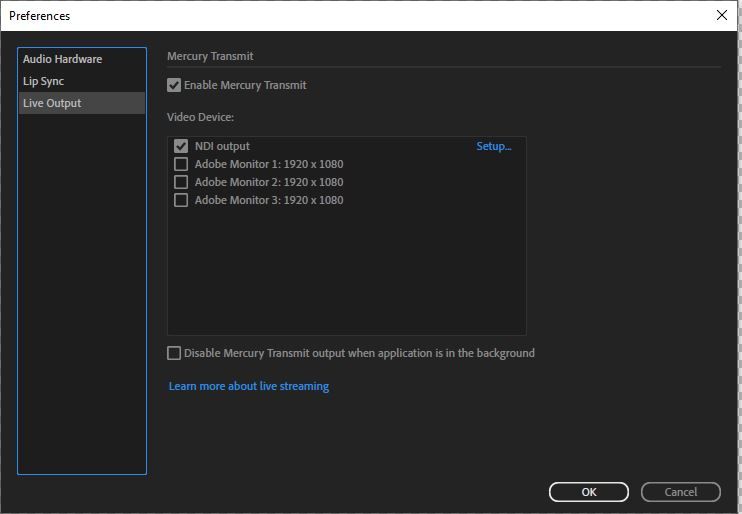Screen dimensions: 742x514
Task: Close the Preferences dialog window
Action: click(x=722, y=15)
